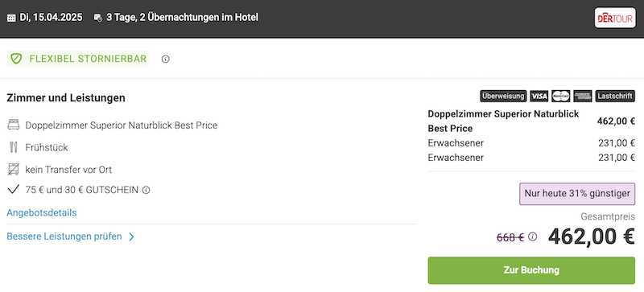Viewport: 644px width, 292px height.
Task: Click the Mastercard payment icon
Action: pyautogui.click(x=561, y=96)
